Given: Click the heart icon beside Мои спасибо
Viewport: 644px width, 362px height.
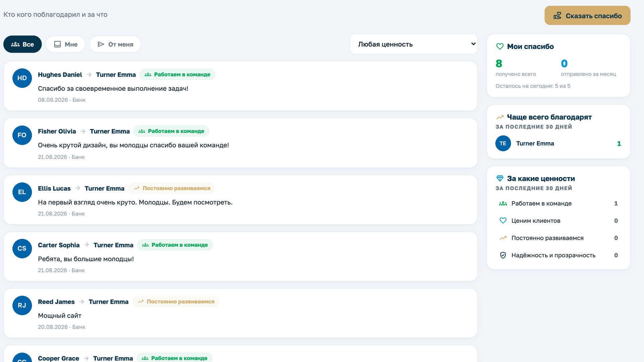Looking at the screenshot, I should [x=500, y=47].
